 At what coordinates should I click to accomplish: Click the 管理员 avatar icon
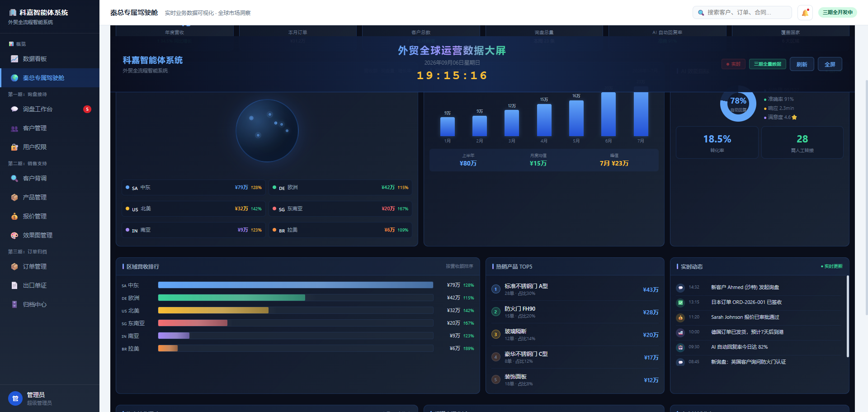15,398
